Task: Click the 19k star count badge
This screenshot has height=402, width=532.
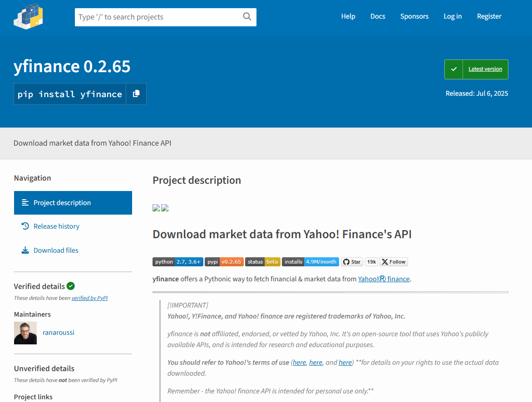Action: click(x=371, y=262)
